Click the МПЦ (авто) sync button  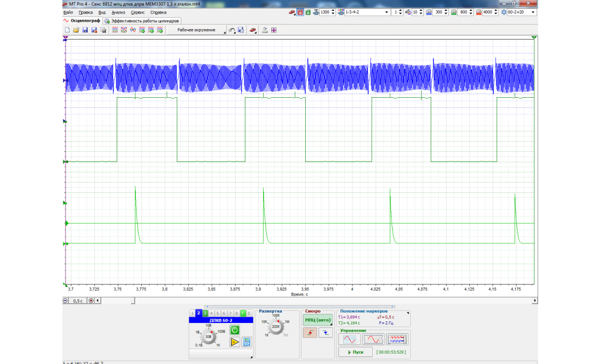pos(317,320)
